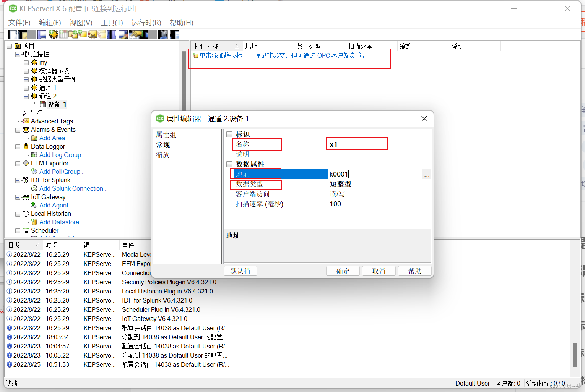Click the Data Logger database icon
The width and height of the screenshot is (585, 392).
tap(26, 146)
